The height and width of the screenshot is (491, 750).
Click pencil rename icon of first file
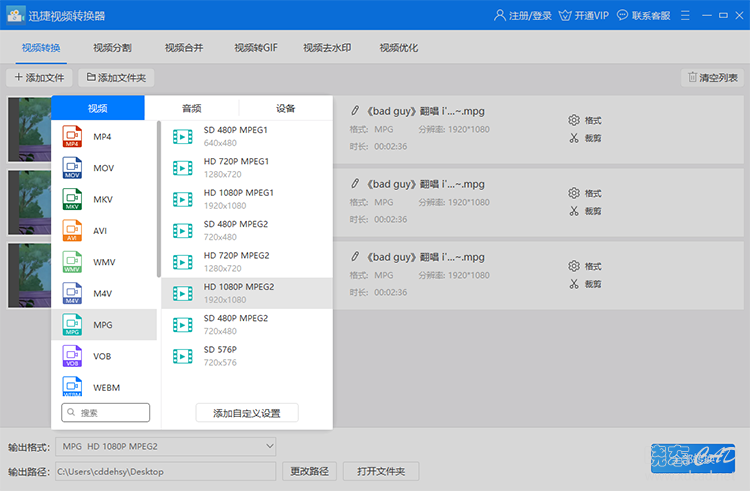355,111
